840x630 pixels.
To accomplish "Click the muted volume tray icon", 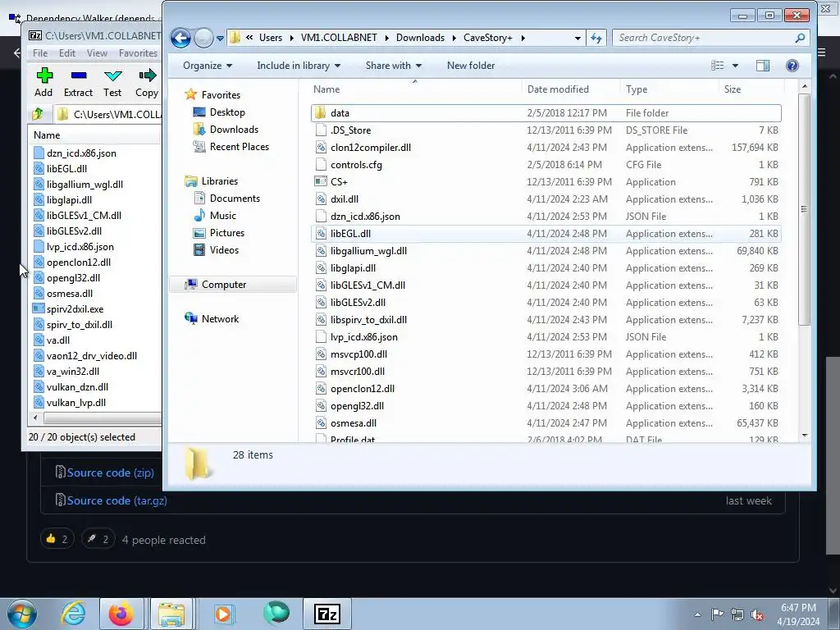I will point(757,614).
